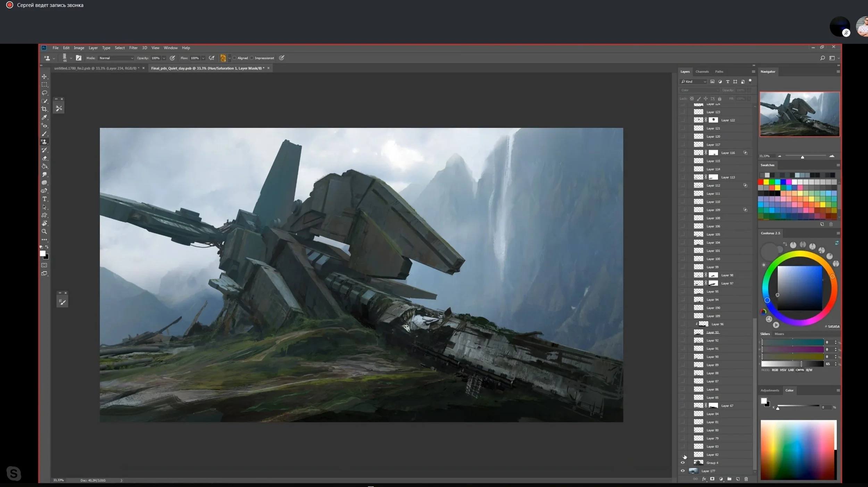Show Layer 100 visibility box
The width and height of the screenshot is (868, 487).
pos(683,259)
